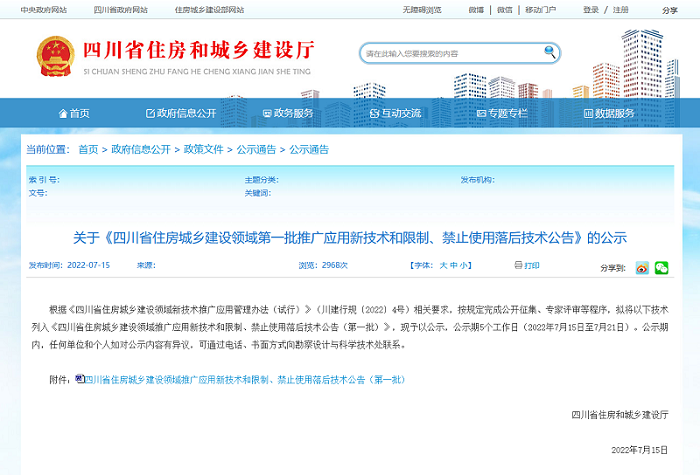Screen dimensions: 700x475
Task: Open the 政府信息公开 navigation menu
Action: pos(180,113)
